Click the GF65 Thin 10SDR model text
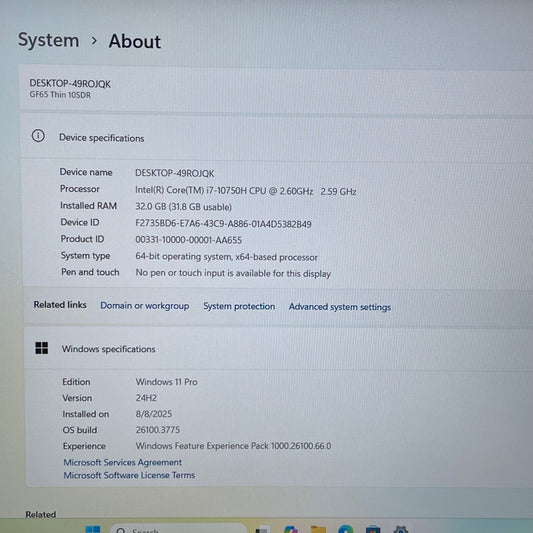The width and height of the screenshot is (533, 533). (60, 94)
